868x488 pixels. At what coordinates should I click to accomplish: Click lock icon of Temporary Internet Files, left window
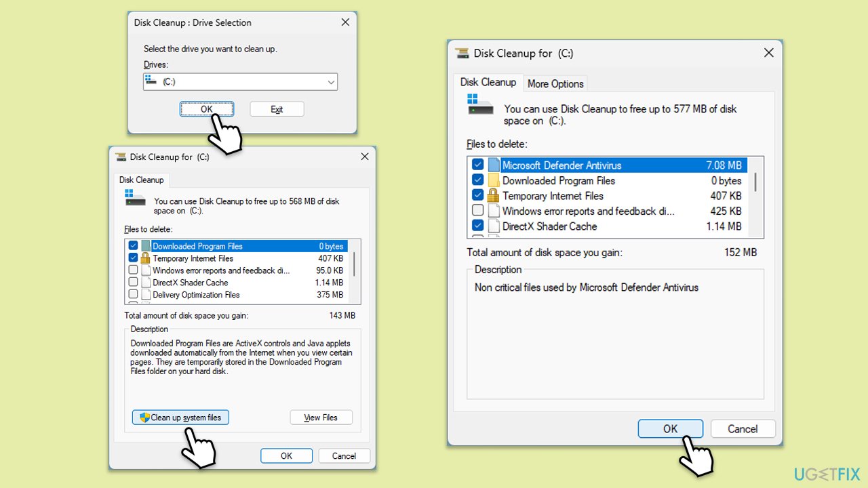[145, 258]
